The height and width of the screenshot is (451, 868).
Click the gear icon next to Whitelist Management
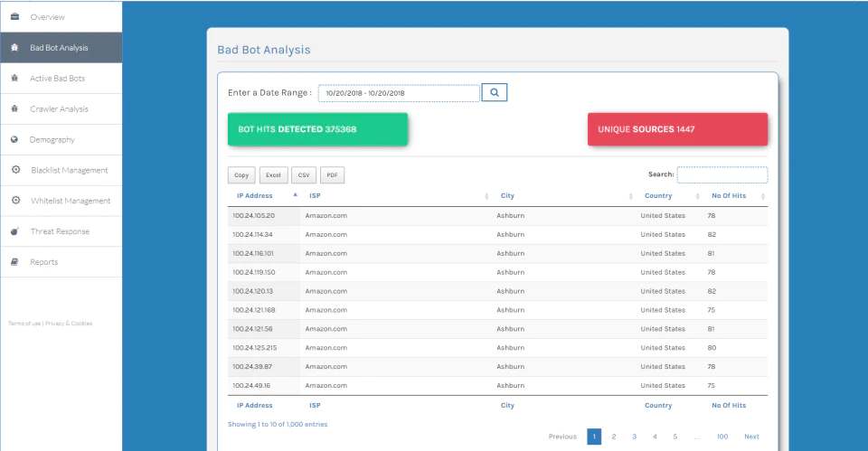pyautogui.click(x=15, y=201)
